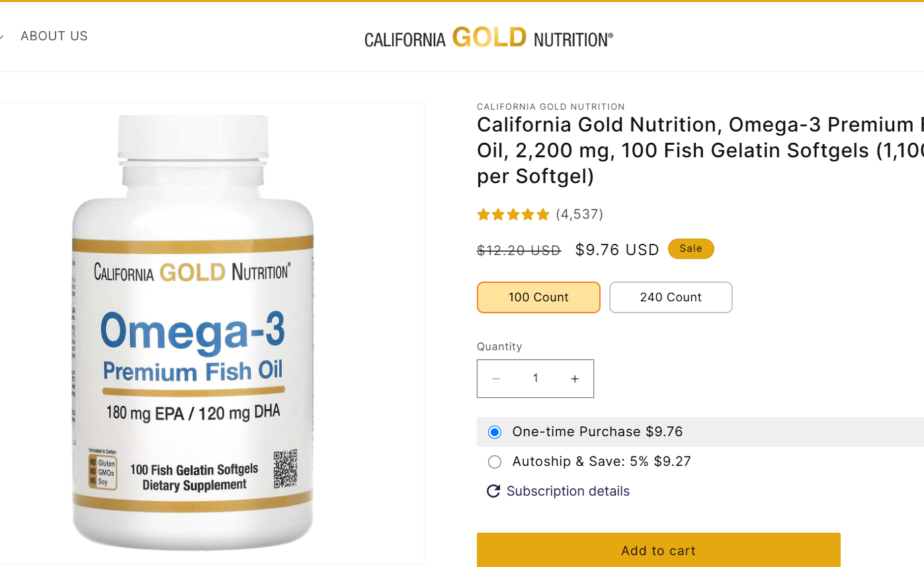Open the About Us menu item
This screenshot has width=924, height=567.
tap(54, 36)
